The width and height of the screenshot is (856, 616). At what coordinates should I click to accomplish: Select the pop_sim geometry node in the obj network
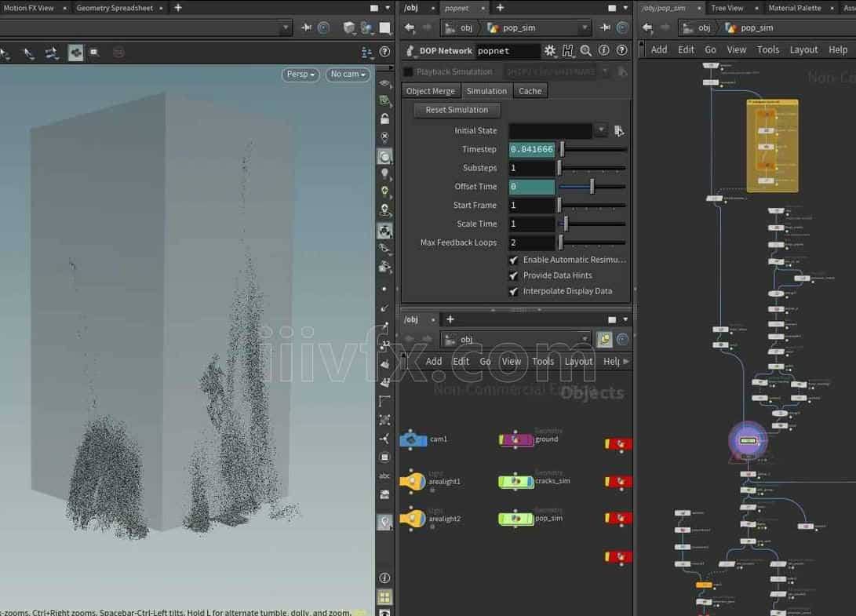coord(516,518)
